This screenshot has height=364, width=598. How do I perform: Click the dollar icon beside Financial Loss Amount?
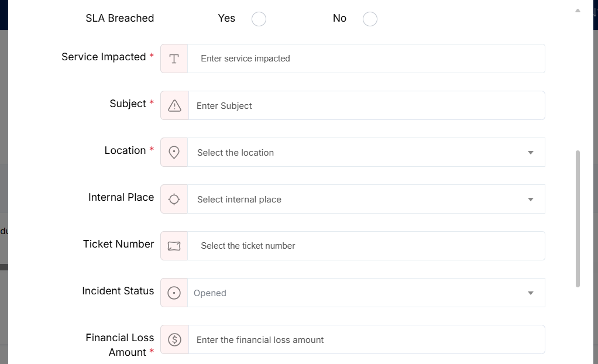point(175,339)
